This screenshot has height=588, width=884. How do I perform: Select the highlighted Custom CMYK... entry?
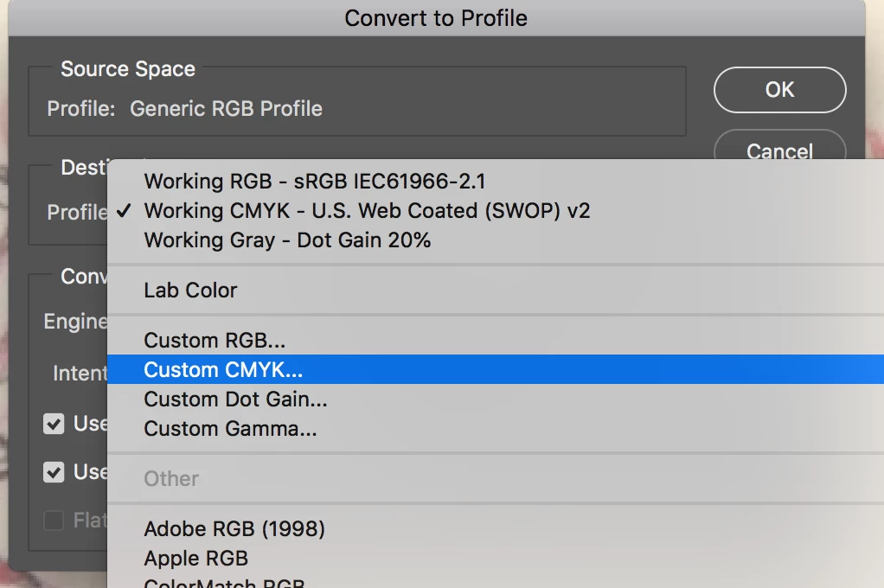(x=223, y=370)
